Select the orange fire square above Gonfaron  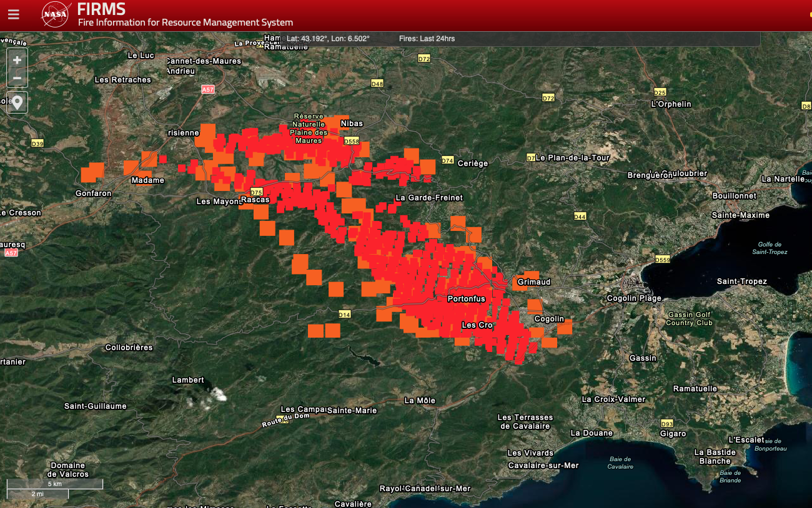coord(94,172)
